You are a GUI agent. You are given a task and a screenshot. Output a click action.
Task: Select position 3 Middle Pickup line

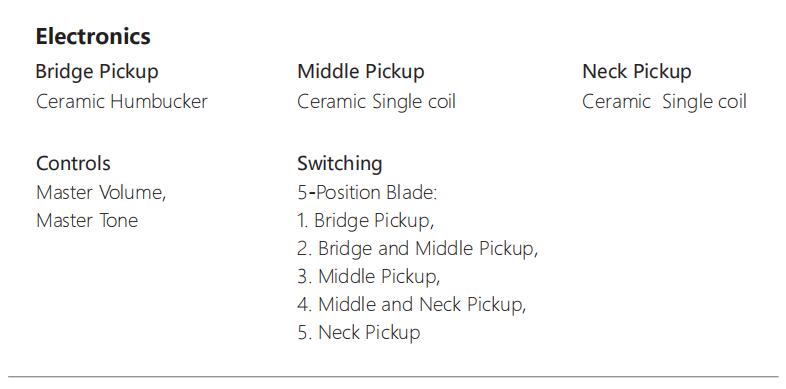tap(368, 277)
